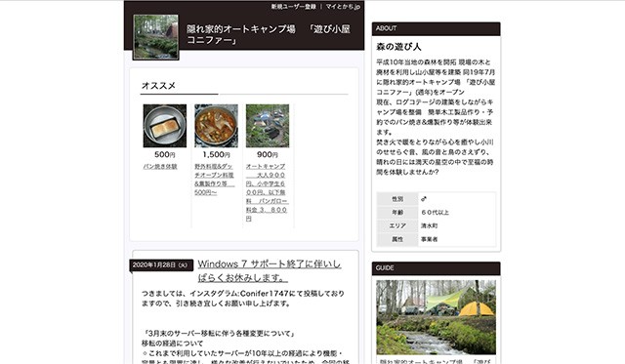Viewport: 625px width, 364px height.
Task: Click the GUIDE panel header
Action: coord(437,268)
